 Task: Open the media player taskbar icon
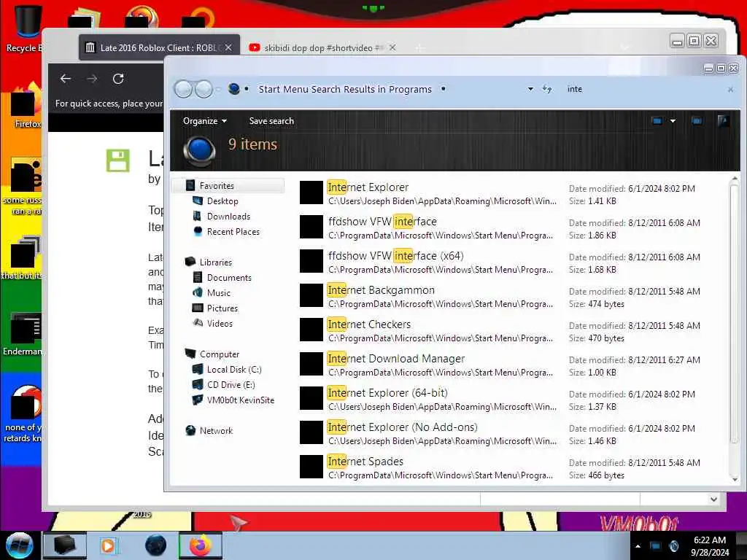(x=109, y=545)
